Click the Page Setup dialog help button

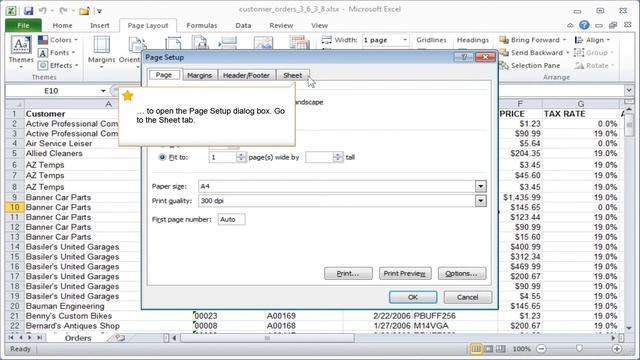pyautogui.click(x=464, y=57)
